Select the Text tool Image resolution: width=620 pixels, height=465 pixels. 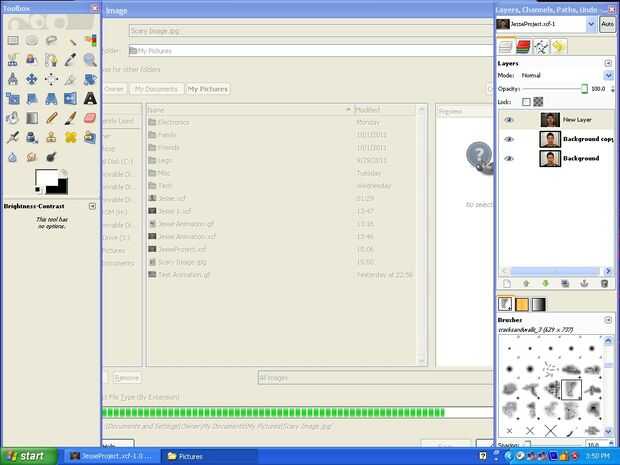[90, 98]
